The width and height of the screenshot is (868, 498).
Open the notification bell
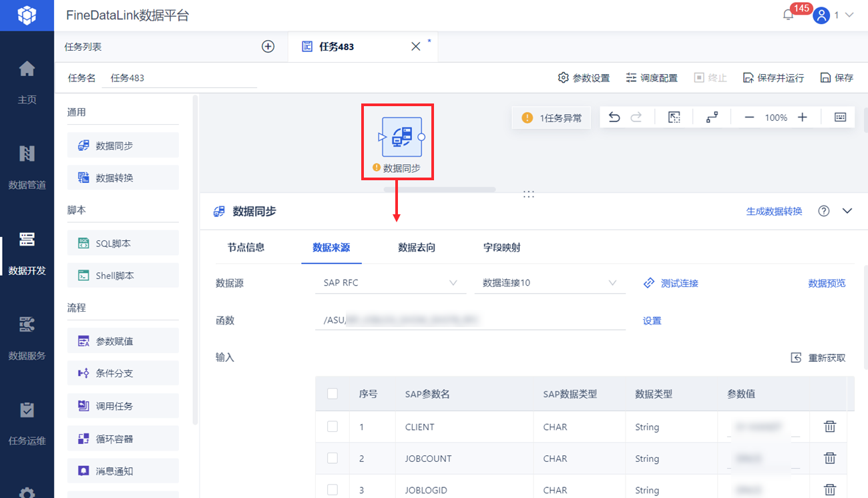(789, 15)
